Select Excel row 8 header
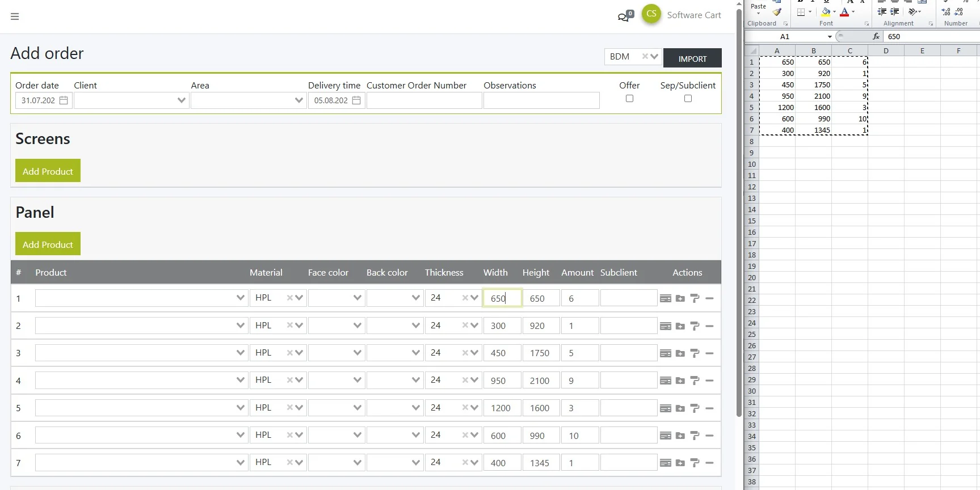Image resolution: width=980 pixels, height=490 pixels. [x=751, y=141]
